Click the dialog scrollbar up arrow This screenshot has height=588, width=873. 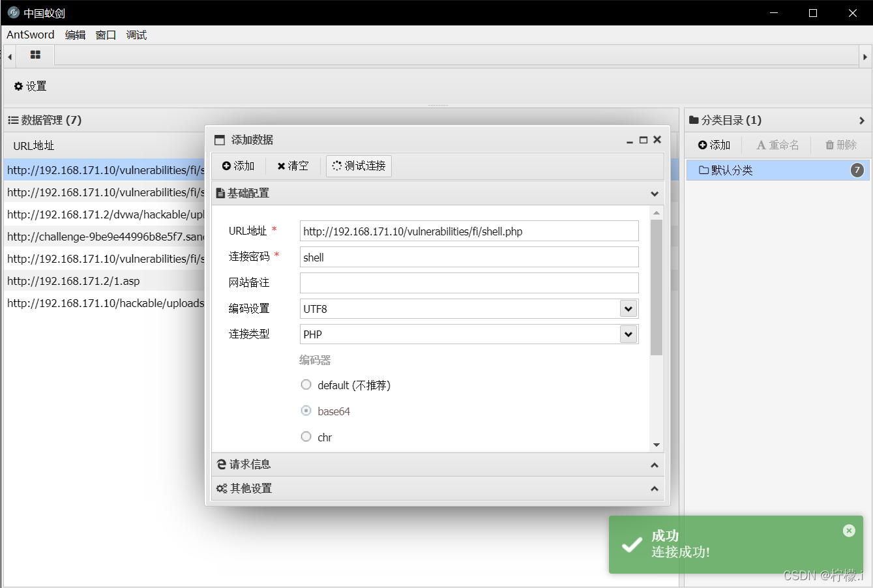(x=657, y=213)
